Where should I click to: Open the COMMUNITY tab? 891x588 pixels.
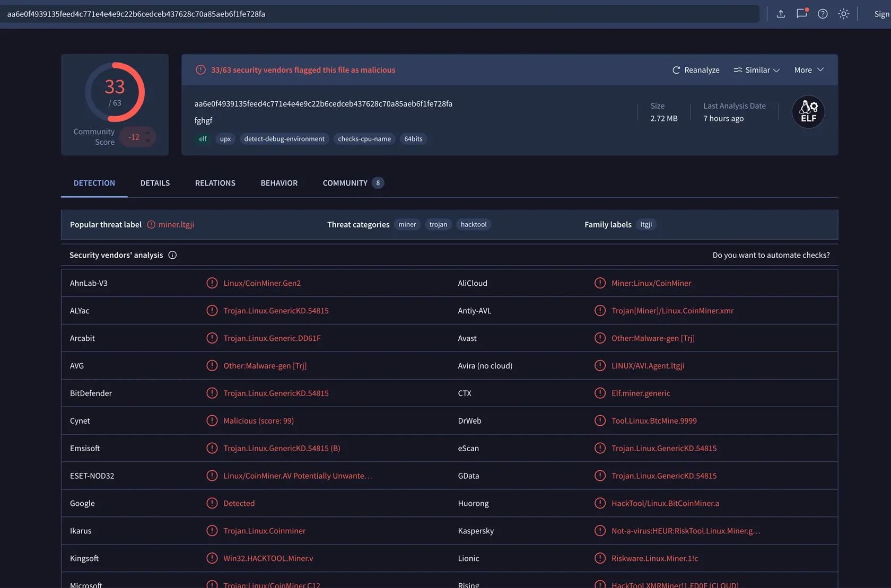pyautogui.click(x=353, y=183)
